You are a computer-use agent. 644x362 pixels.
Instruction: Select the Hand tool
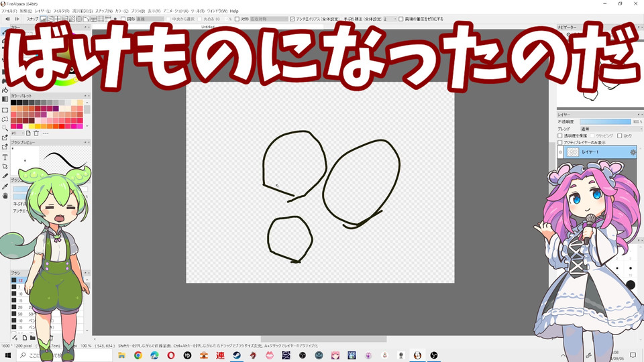[5, 195]
